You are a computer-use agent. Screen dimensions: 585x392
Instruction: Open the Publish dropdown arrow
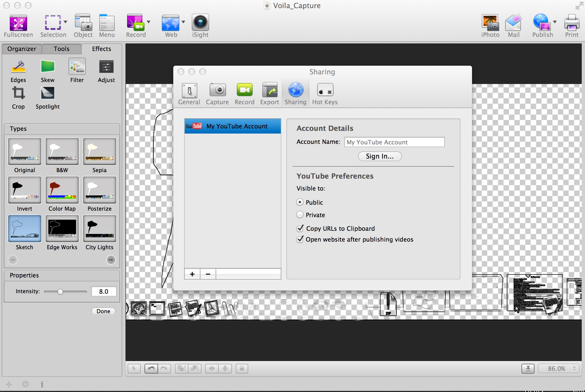[555, 22]
